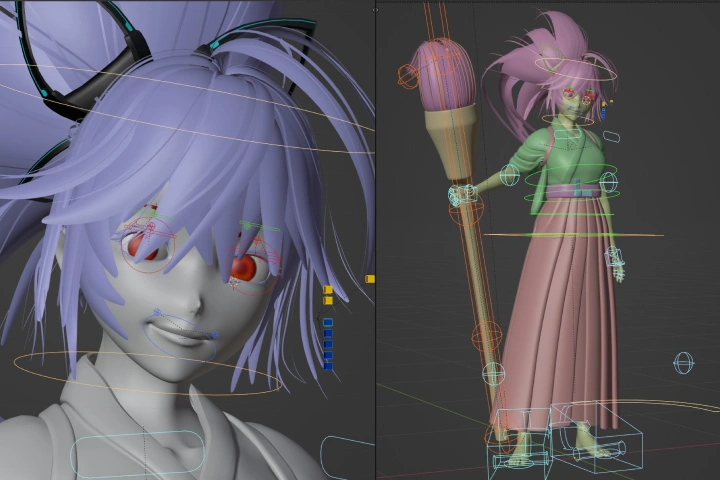Select the orange sphere on the lower brush handle
Screen dimensions: 720x480
click(486, 336)
